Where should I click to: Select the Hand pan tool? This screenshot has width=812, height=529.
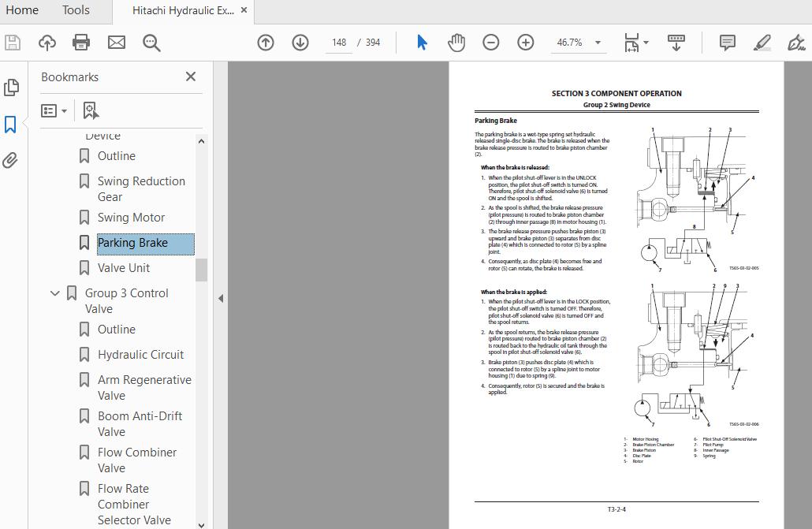[456, 43]
